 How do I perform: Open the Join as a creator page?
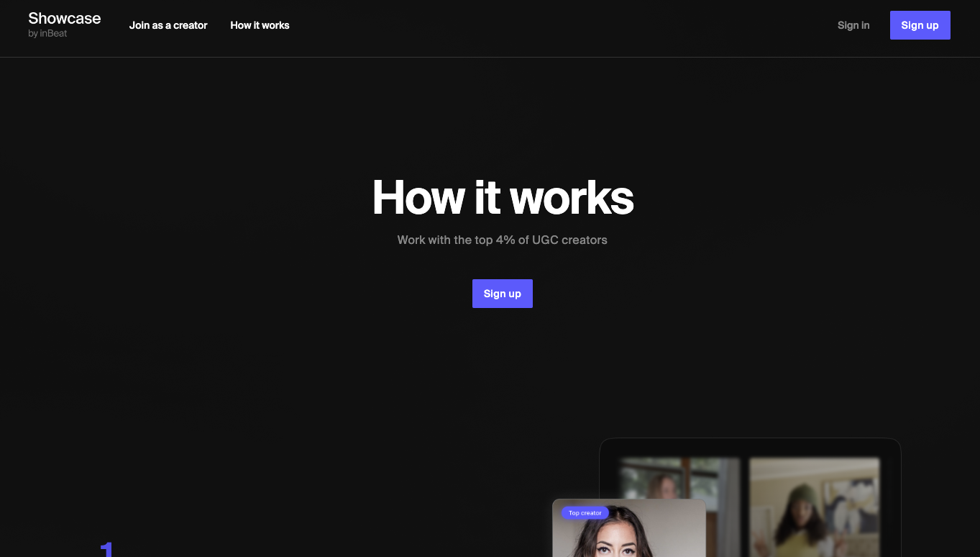point(168,25)
